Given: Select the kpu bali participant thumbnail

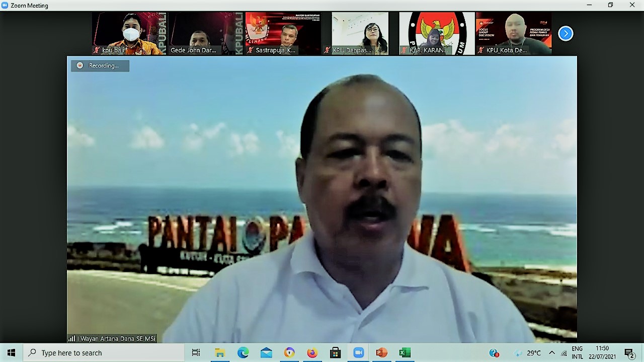Looking at the screenshot, I should coord(129,33).
